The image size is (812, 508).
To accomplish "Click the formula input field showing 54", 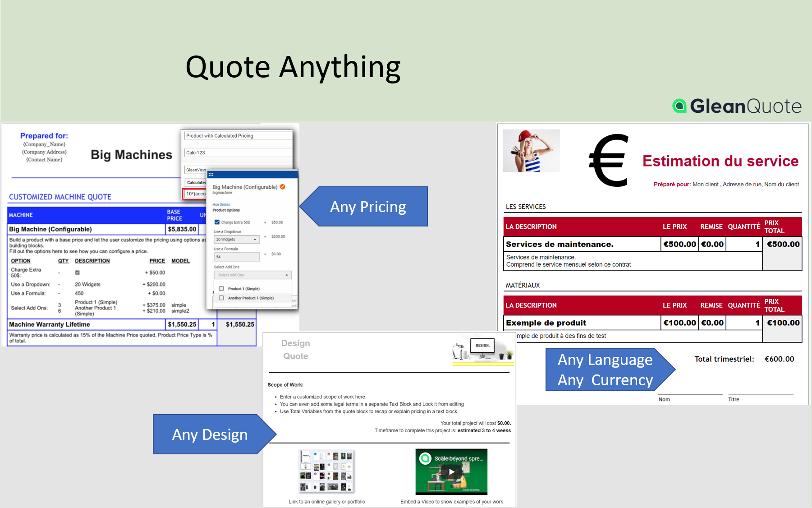I will click(237, 257).
